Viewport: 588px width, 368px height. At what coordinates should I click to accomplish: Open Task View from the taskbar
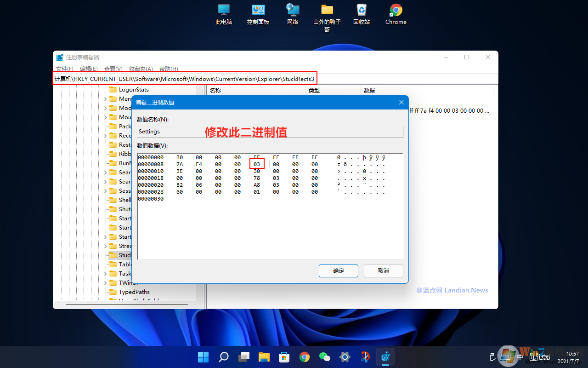click(x=243, y=356)
